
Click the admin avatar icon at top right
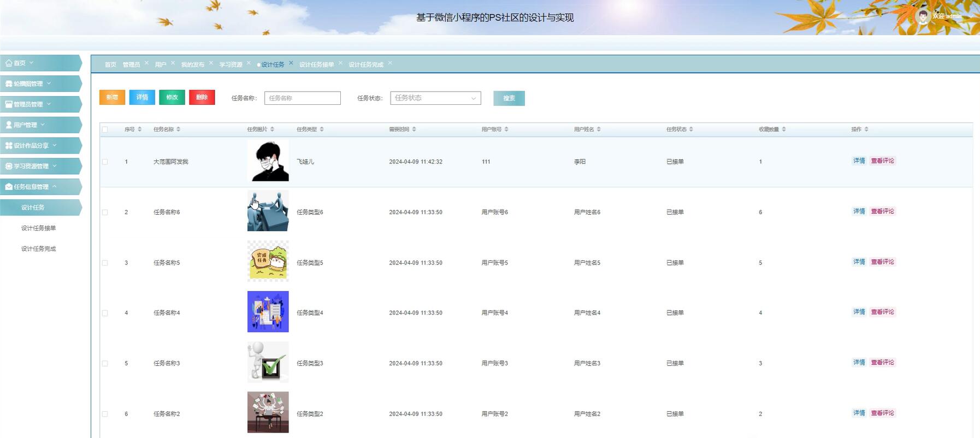coord(923,16)
